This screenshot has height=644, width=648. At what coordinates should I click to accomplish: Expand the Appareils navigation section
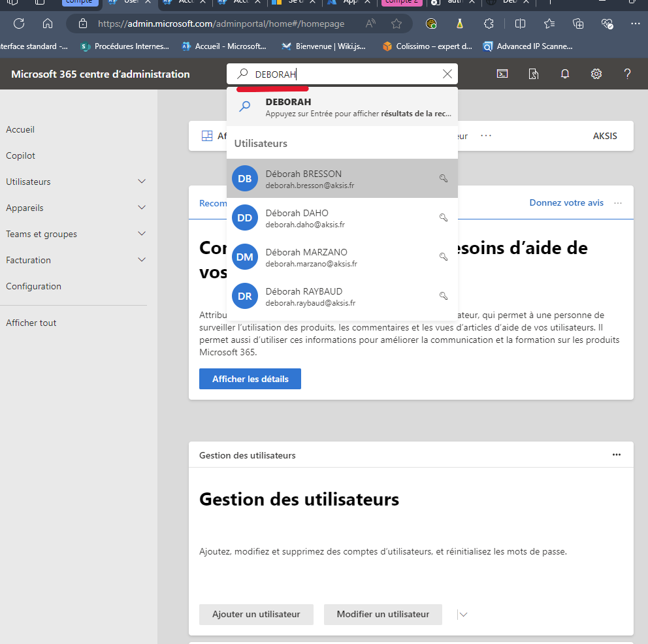click(x=142, y=207)
